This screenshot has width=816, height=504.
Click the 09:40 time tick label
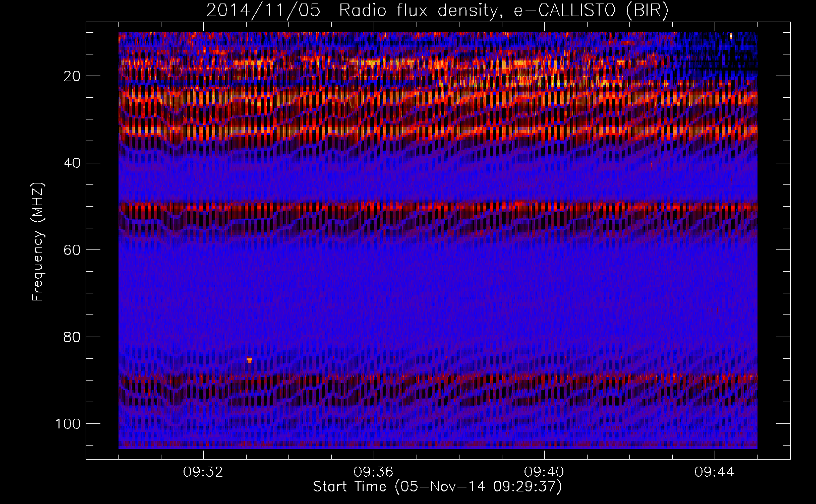pyautogui.click(x=545, y=472)
